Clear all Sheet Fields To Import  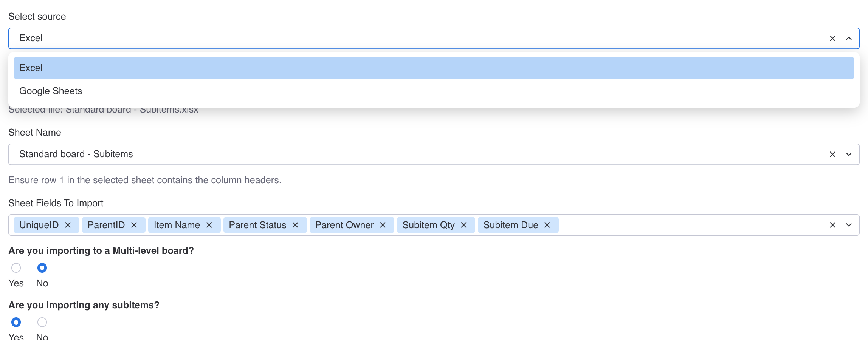click(x=832, y=225)
